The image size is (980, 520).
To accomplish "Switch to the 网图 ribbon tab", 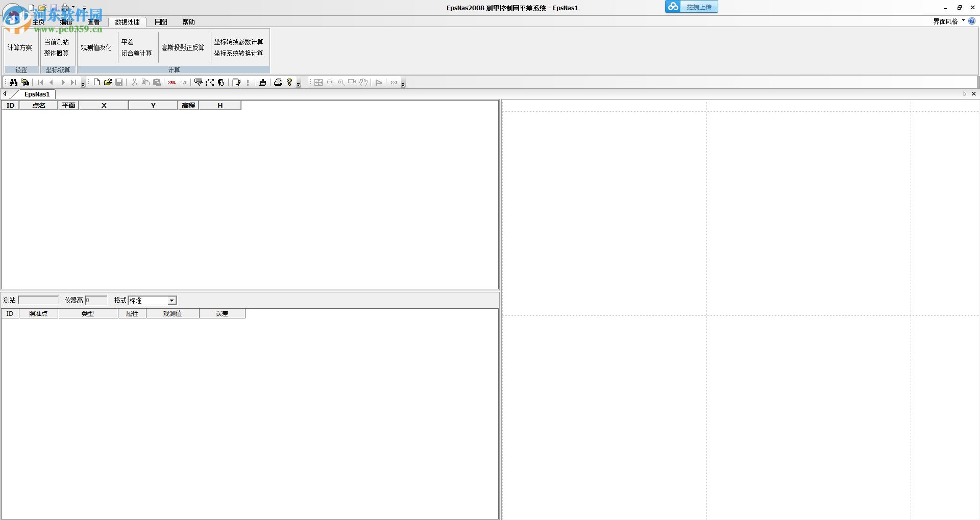I will coord(161,22).
